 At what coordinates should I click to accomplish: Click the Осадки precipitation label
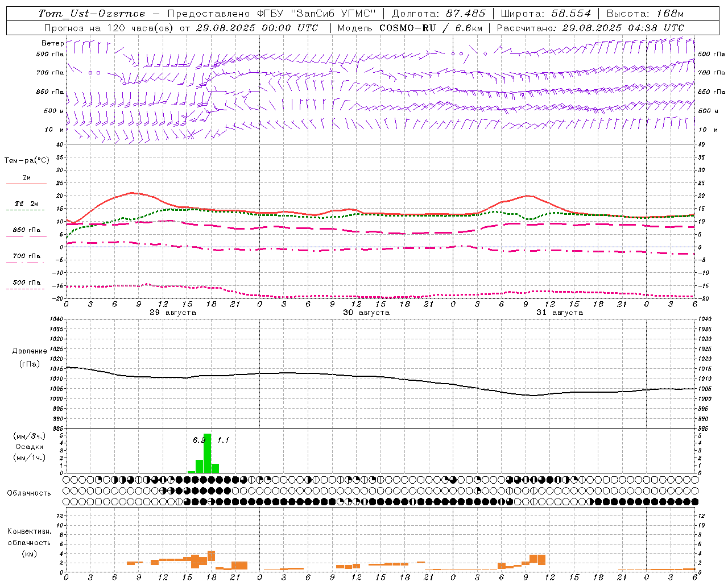29,447
